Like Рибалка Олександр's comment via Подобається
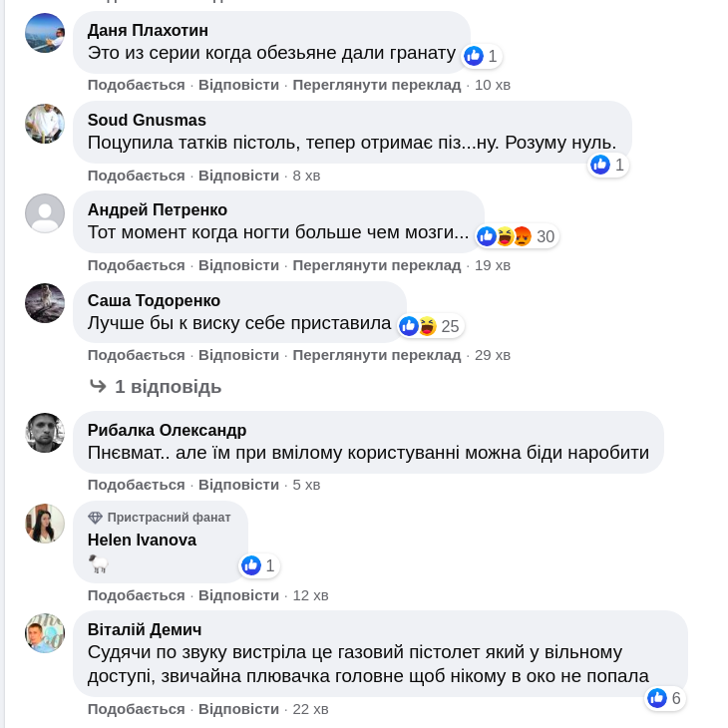 point(136,485)
